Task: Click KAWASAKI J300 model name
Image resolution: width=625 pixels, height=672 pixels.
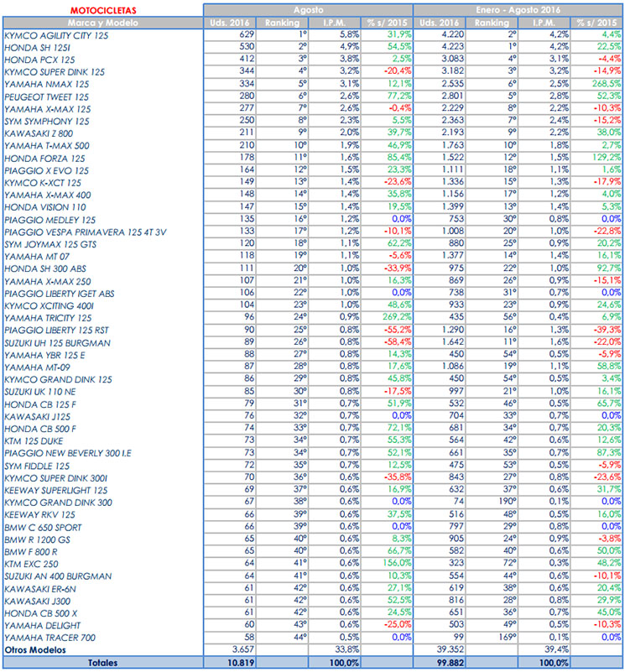Action: (x=37, y=602)
